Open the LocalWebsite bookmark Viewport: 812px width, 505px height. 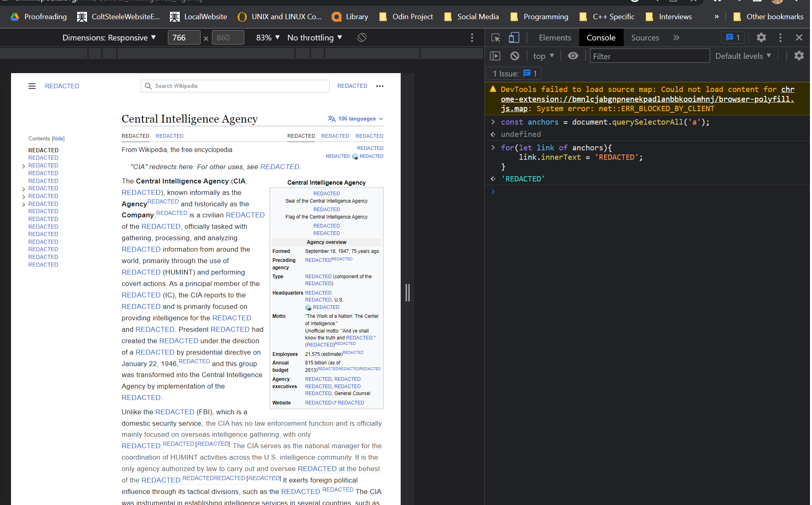pyautogui.click(x=199, y=17)
